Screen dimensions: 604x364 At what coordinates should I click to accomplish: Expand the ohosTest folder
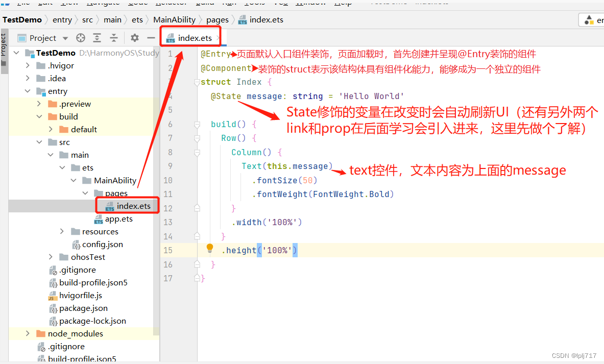point(51,256)
